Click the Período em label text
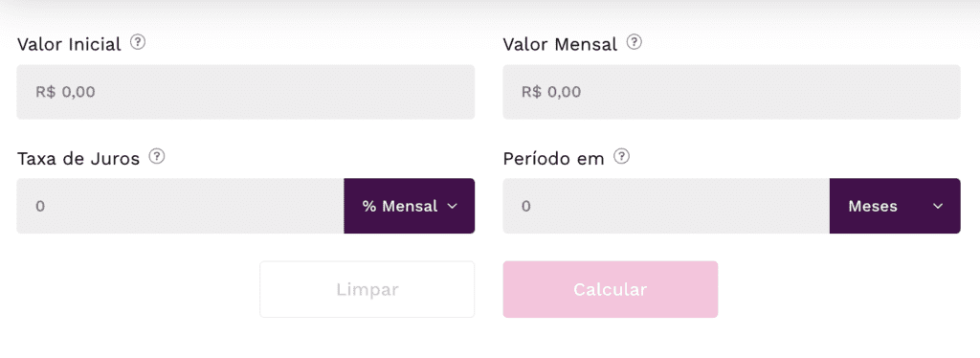Viewport: 980px width, 358px height. point(554,159)
